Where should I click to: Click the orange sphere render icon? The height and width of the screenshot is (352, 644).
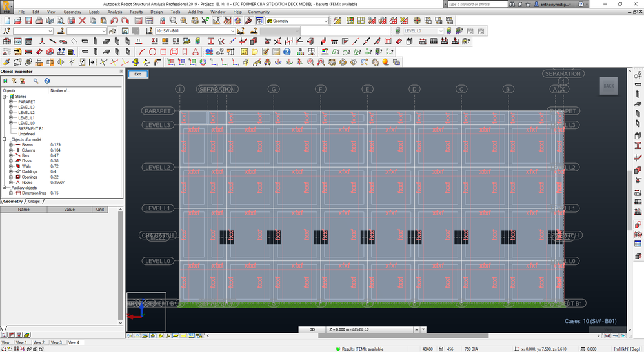385,62
